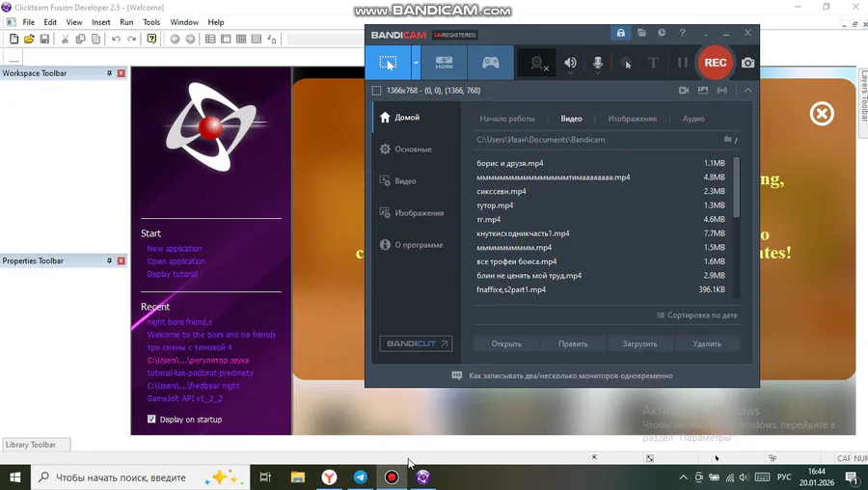Click the Open folder toolbar icon
This screenshot has width=868, height=490.
(x=29, y=39)
